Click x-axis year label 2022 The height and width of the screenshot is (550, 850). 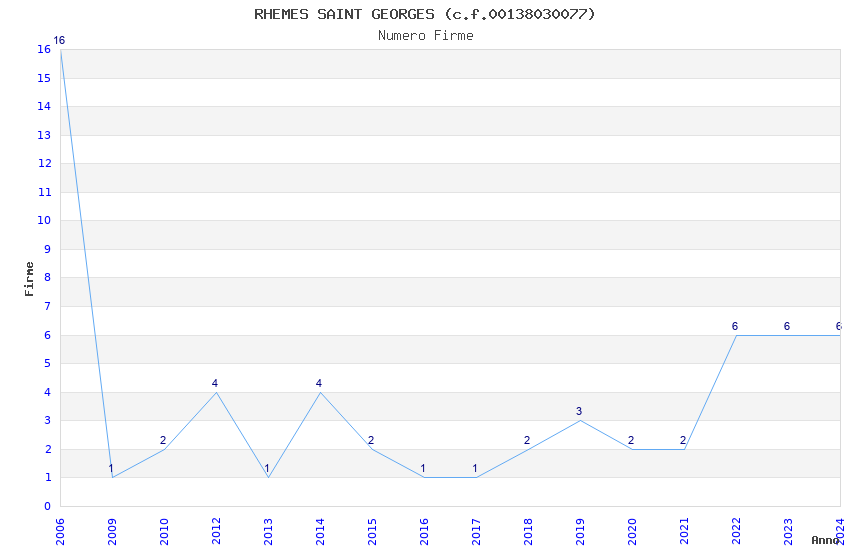pyautogui.click(x=736, y=532)
